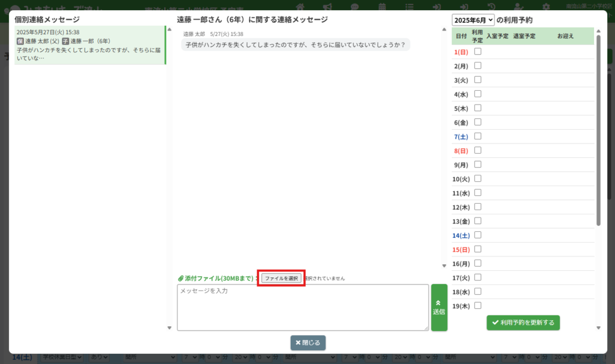Click into the メッセージを入力 text area
The height and width of the screenshot is (364, 615).
[x=303, y=308]
